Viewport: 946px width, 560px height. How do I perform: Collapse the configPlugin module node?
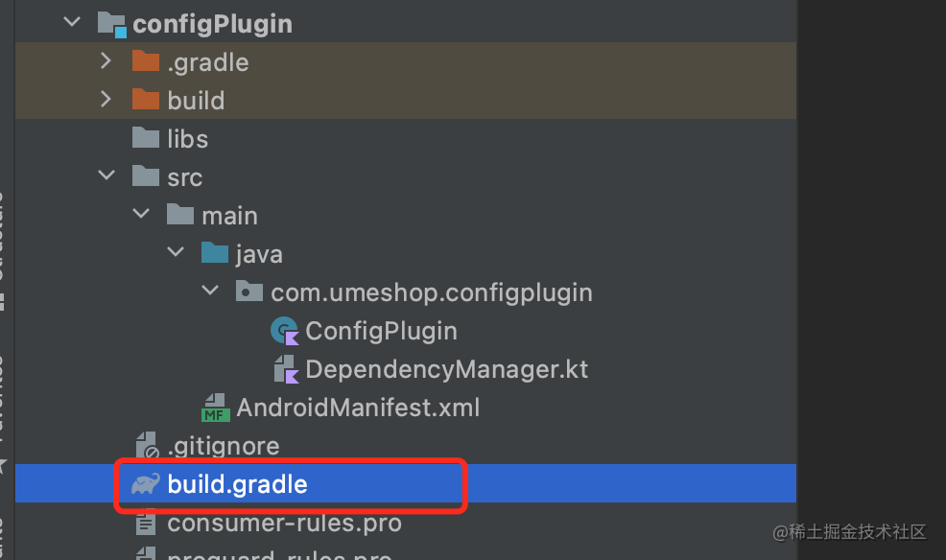72,24
